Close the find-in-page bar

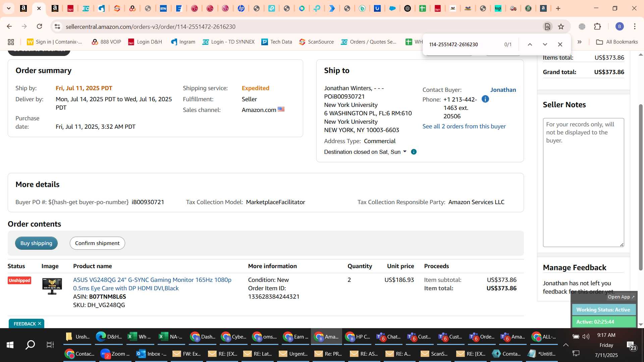pos(560,44)
